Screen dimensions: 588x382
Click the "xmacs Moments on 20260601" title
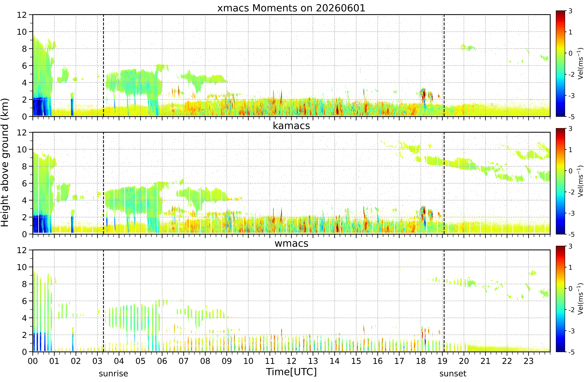coord(291,8)
